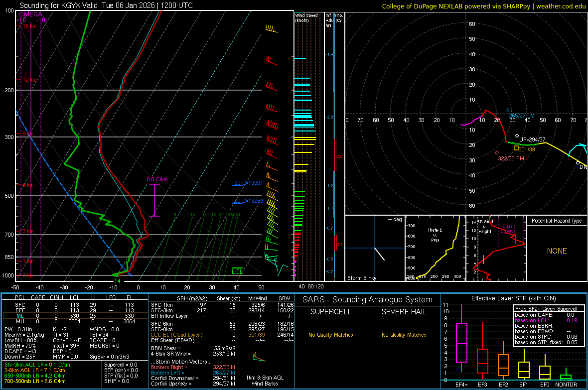The image size is (588, 390).
Task: Click the 'MU' parcel row label
Action: tap(20, 321)
